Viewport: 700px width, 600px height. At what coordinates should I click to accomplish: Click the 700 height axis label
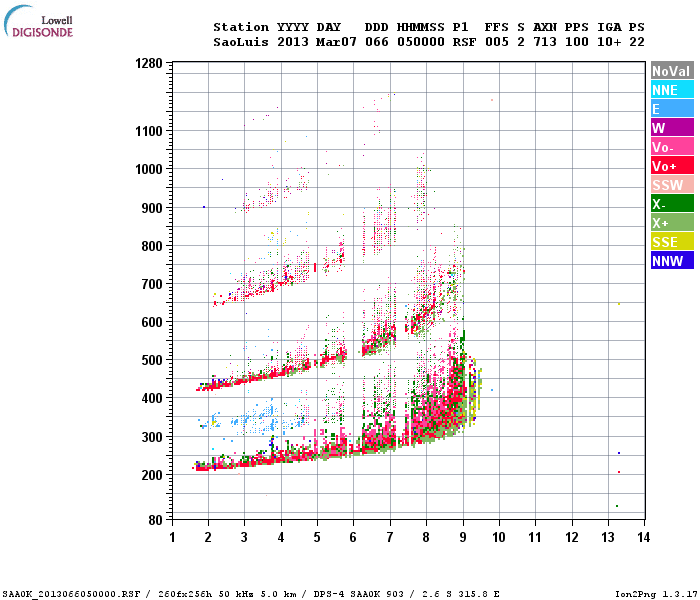[x=152, y=284]
